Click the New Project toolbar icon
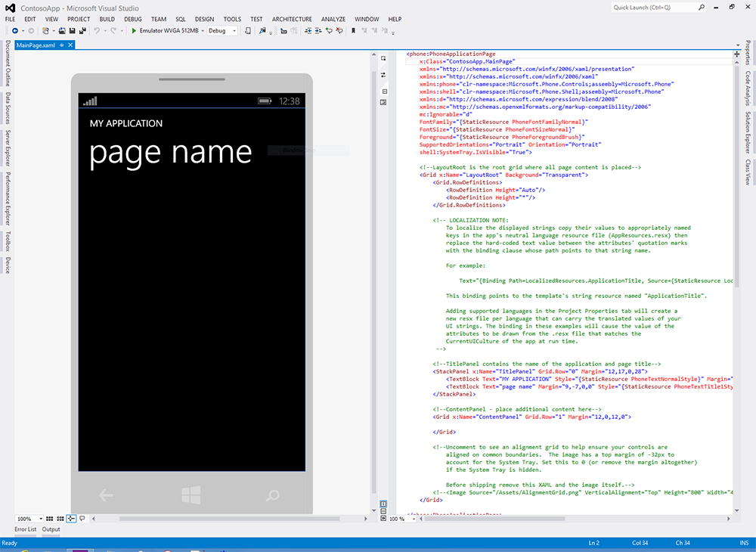Viewport: 756px width, 552px height. (x=45, y=31)
